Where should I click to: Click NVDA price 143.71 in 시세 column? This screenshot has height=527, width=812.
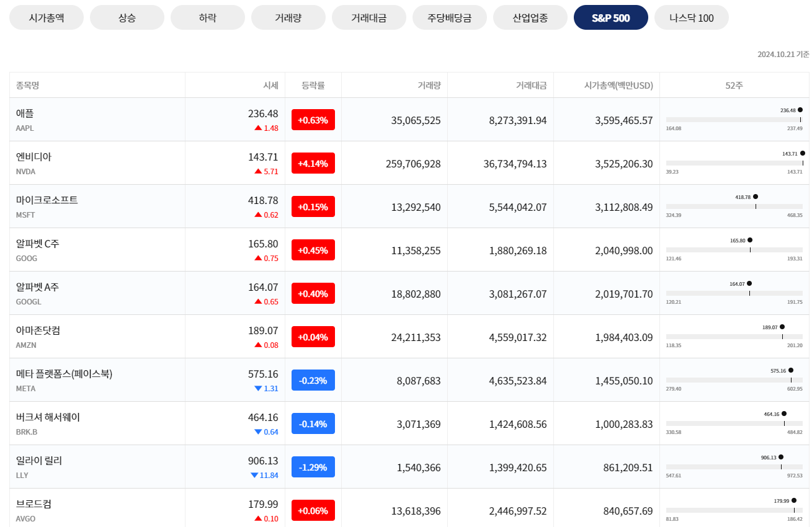[x=263, y=157]
